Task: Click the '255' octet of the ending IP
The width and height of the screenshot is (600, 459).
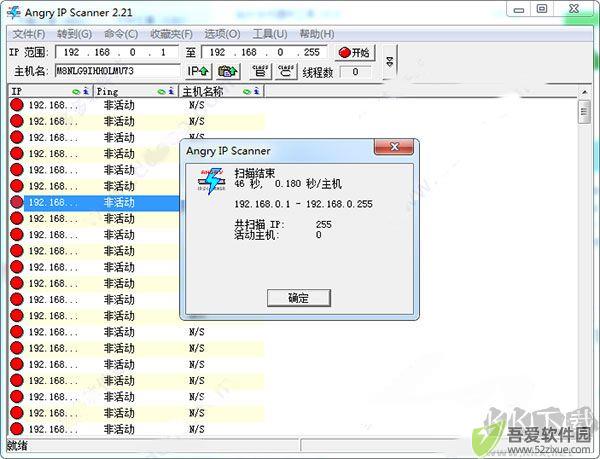Action: point(311,52)
